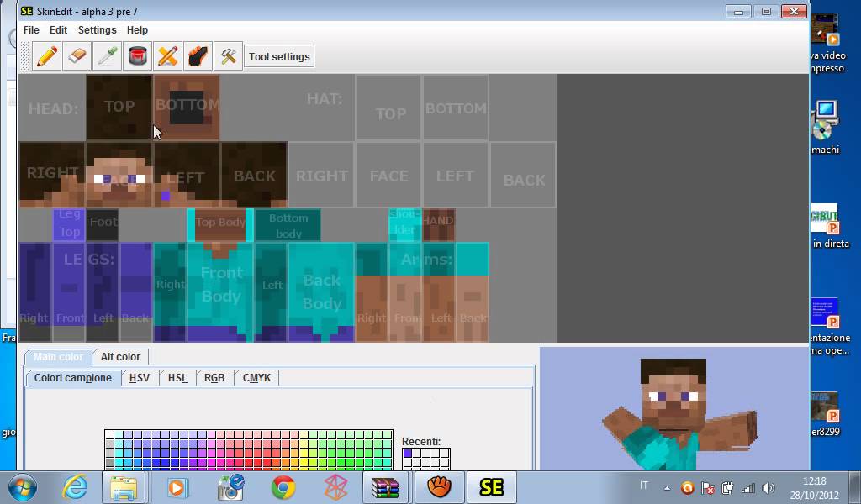Open the pink wireframe taskbar app
The height and width of the screenshot is (504, 861).
click(x=335, y=487)
